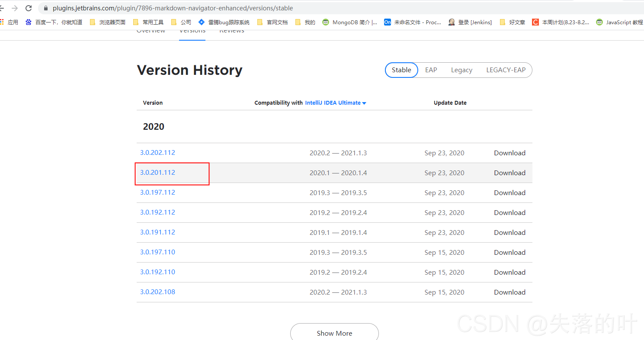
Task: Open the IntelliJ IDEA Ultimate compatibility dropdown
Action: (x=336, y=103)
